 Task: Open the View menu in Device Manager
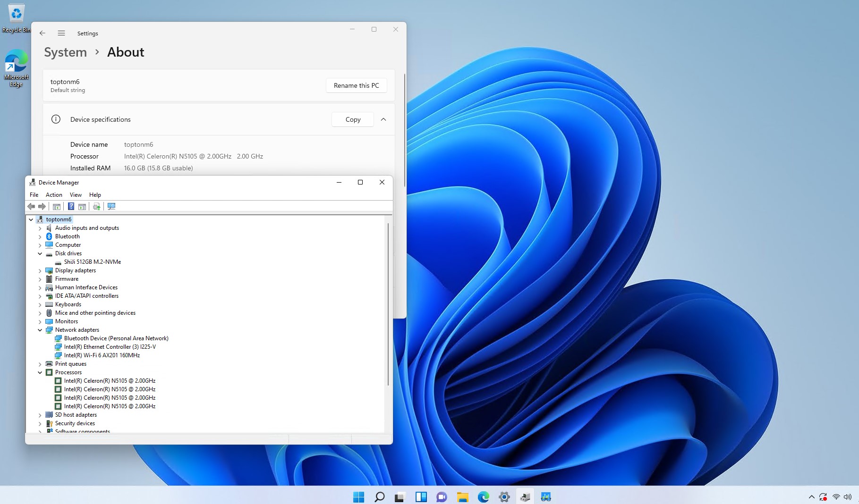[x=76, y=195]
